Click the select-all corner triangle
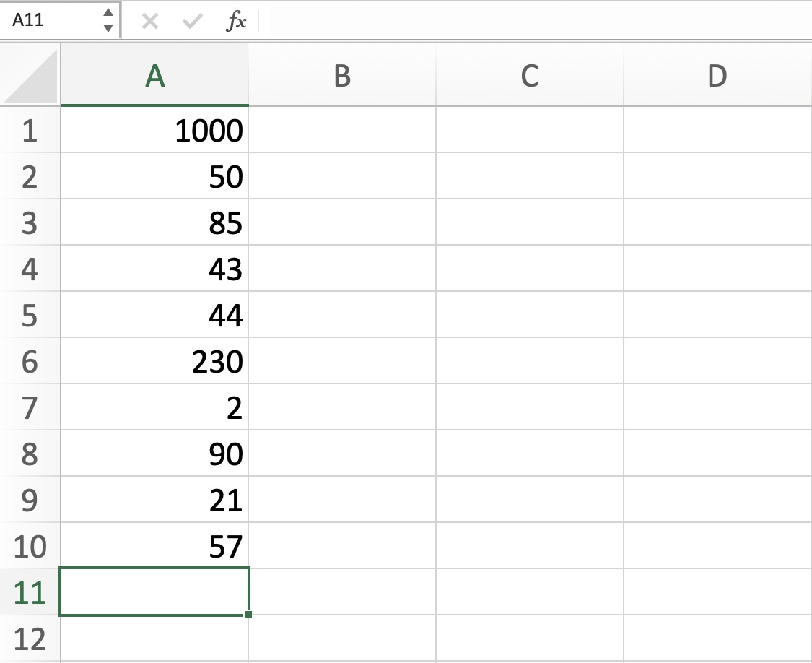Viewport: 812px width, 663px height. point(31,77)
